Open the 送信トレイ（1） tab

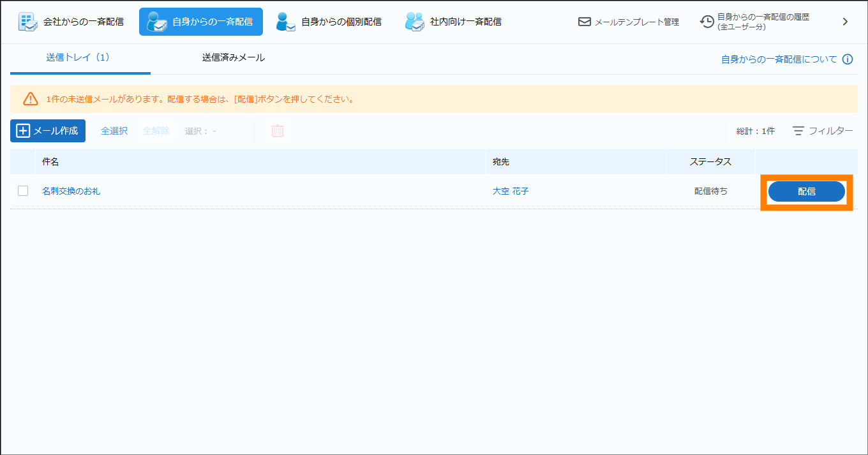tap(79, 57)
